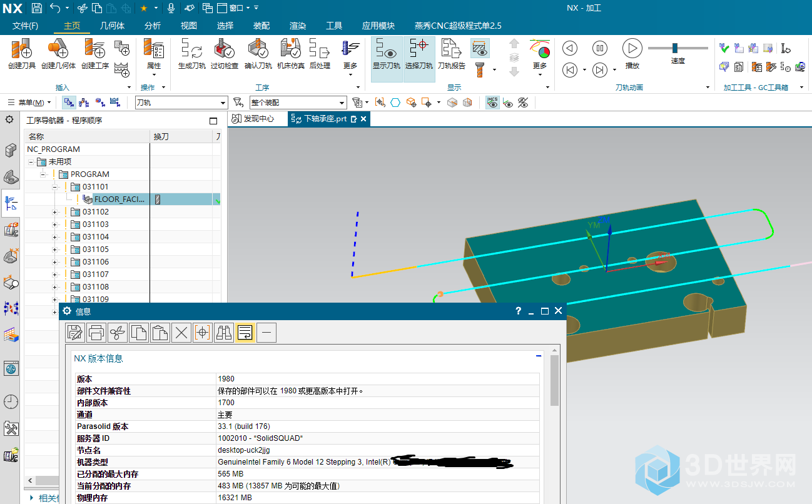Toggle the MCS display eye icon
812x504 pixels.
[493, 103]
